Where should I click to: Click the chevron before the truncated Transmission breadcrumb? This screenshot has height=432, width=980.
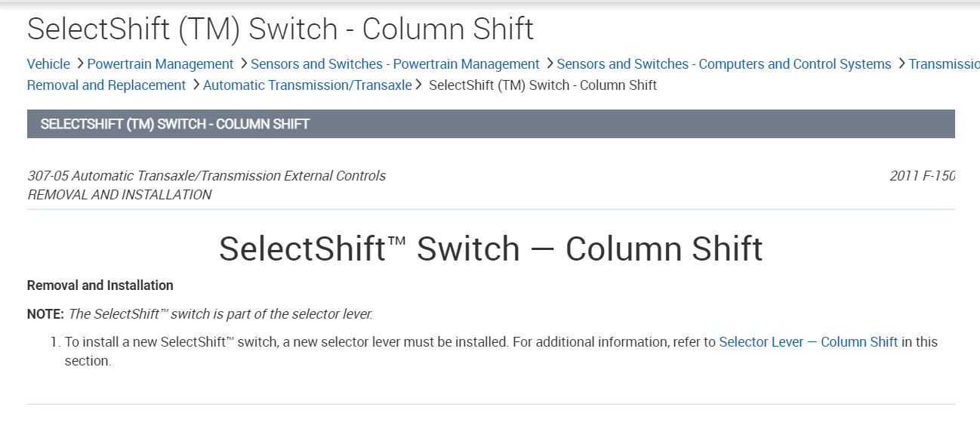click(901, 64)
